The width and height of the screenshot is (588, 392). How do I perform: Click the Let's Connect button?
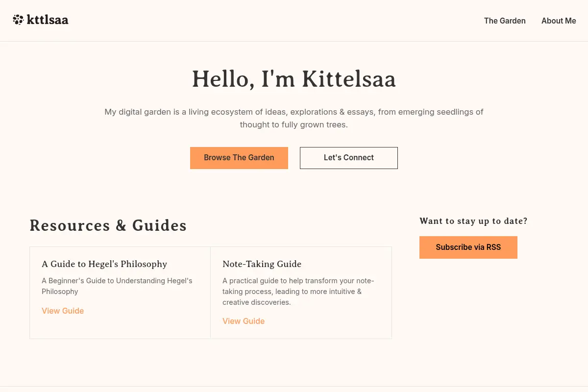[349, 158]
